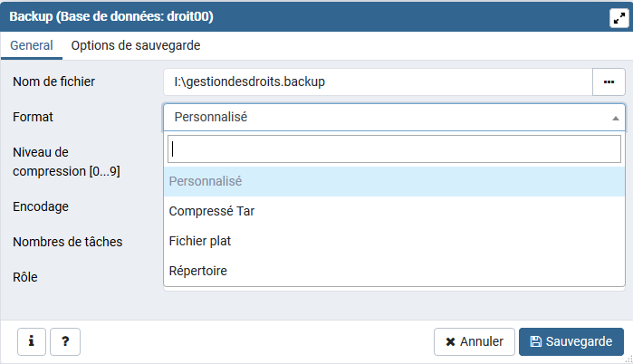The width and height of the screenshot is (633, 364).
Task: Collapse the Format dropdown using its arrow
Action: (616, 118)
